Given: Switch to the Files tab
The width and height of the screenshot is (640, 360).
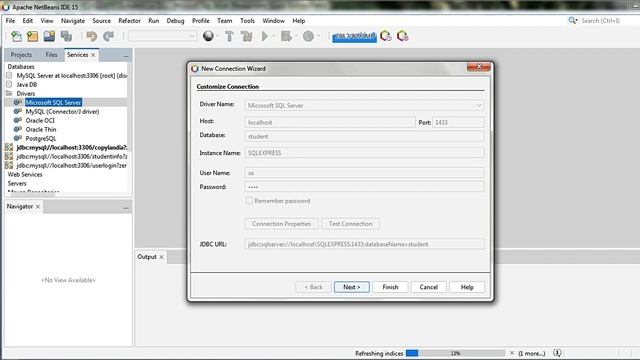Looking at the screenshot, I should click(51, 55).
